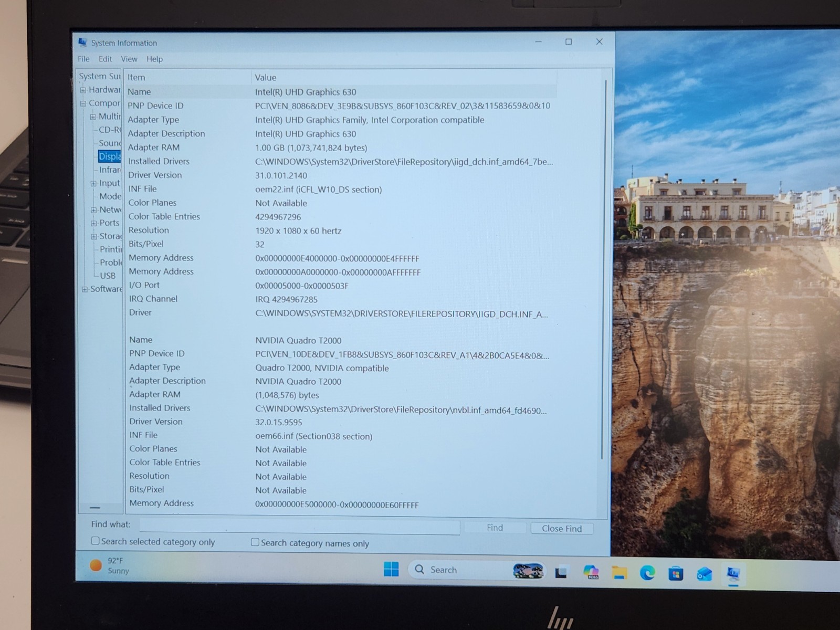The width and height of the screenshot is (840, 630).
Task: Expand the Ports tree node
Action: click(94, 223)
